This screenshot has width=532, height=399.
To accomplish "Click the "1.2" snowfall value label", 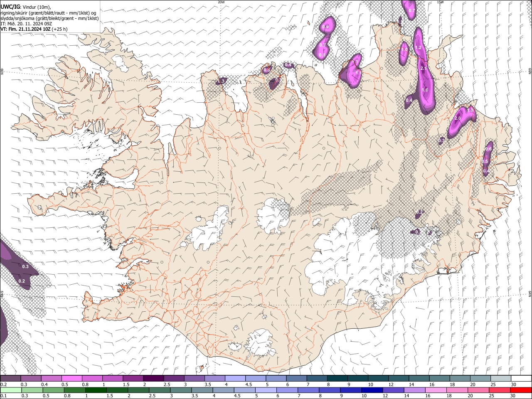I will point(418,48).
